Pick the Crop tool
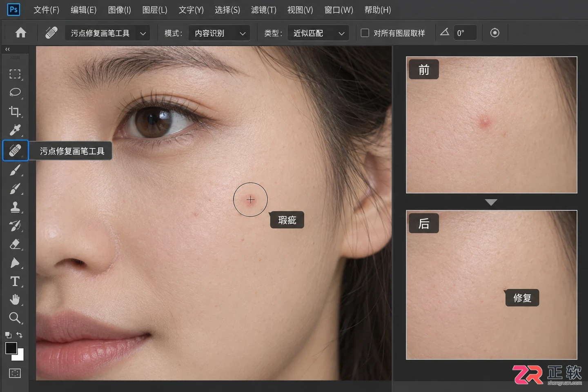Image resolution: width=588 pixels, height=392 pixels. pyautogui.click(x=15, y=111)
